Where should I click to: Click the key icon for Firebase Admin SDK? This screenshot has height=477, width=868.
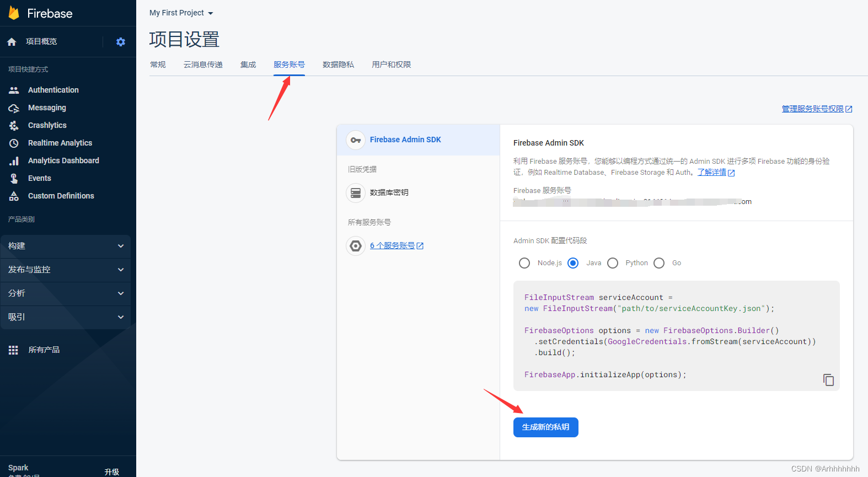click(356, 140)
